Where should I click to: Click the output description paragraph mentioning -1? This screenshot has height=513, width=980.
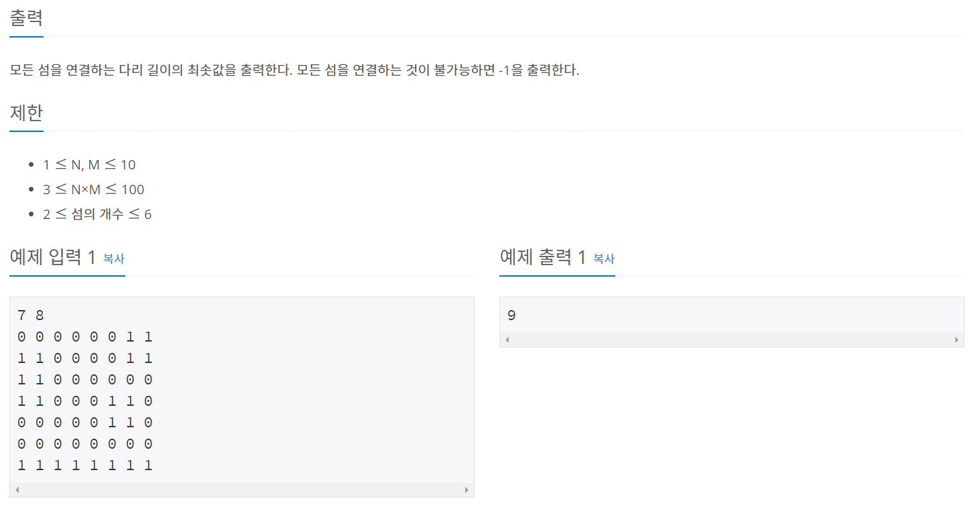point(295,70)
